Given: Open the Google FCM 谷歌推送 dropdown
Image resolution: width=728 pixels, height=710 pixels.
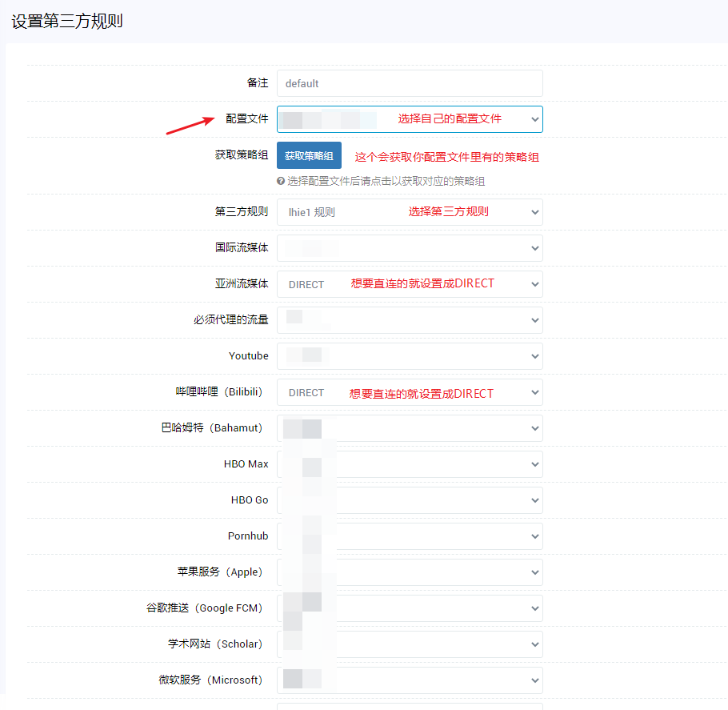Looking at the screenshot, I should 410,608.
